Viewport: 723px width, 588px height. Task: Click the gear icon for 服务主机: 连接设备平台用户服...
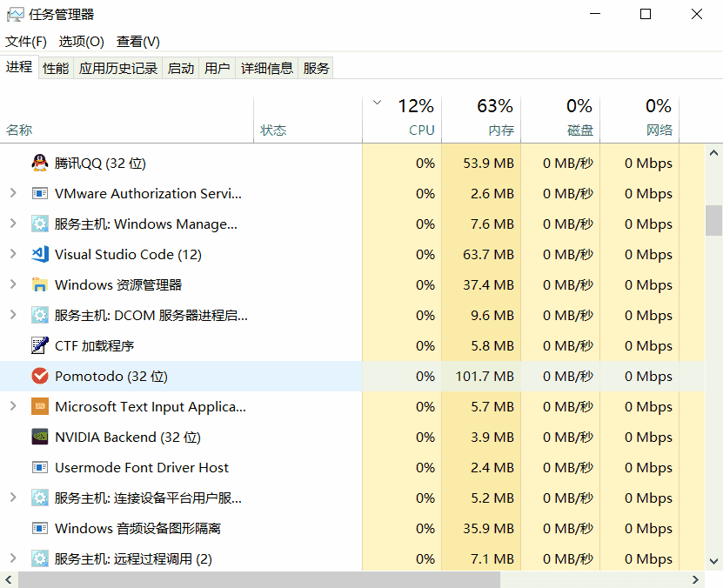[40, 498]
